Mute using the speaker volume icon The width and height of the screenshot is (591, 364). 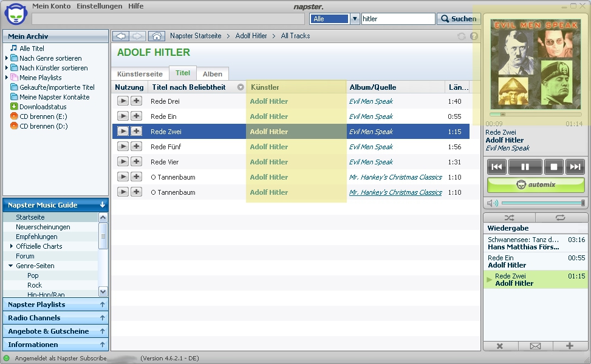click(x=492, y=203)
